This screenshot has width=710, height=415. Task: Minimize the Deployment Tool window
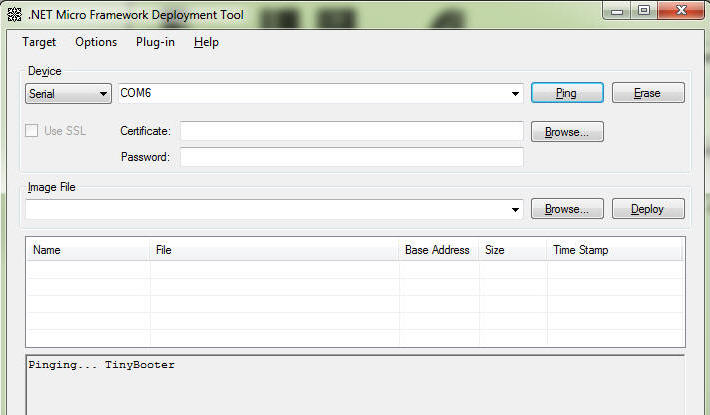[x=617, y=11]
